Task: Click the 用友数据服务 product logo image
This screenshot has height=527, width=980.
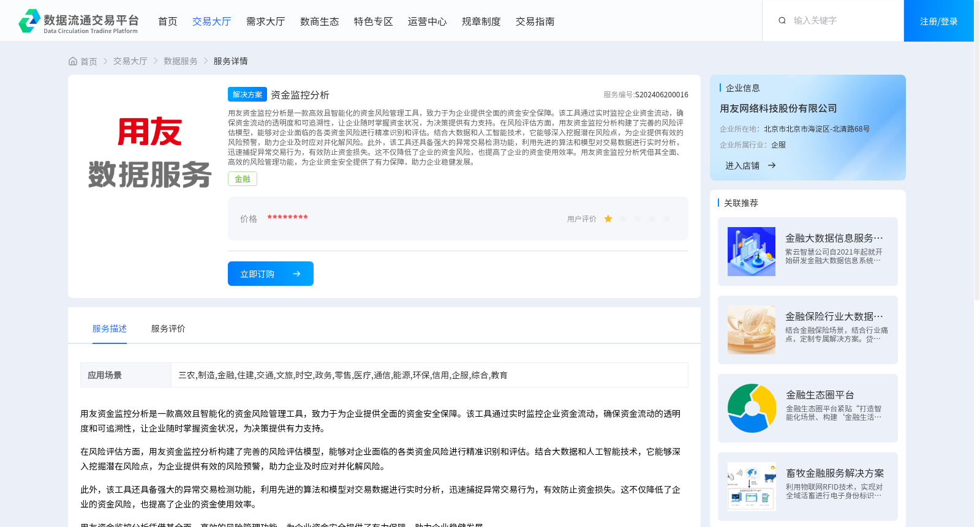Action: (x=150, y=153)
